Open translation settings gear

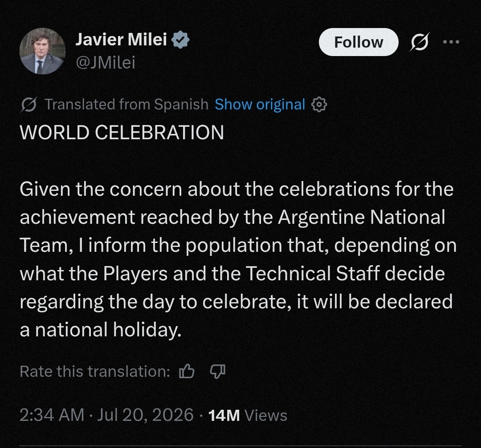(x=319, y=105)
